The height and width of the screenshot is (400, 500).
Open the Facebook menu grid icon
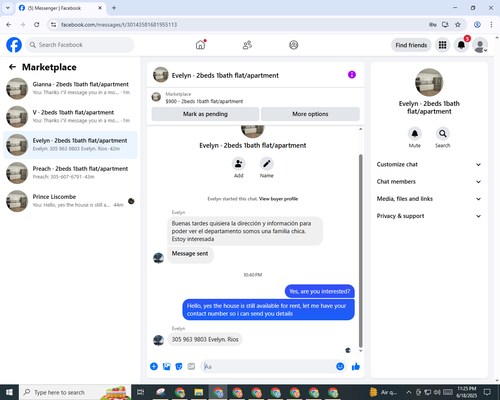click(442, 45)
